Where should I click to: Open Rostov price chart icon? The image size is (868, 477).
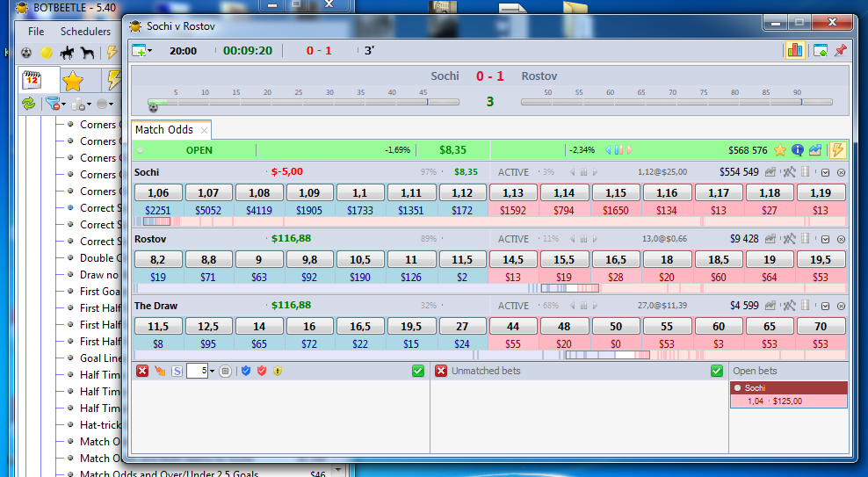(x=770, y=239)
